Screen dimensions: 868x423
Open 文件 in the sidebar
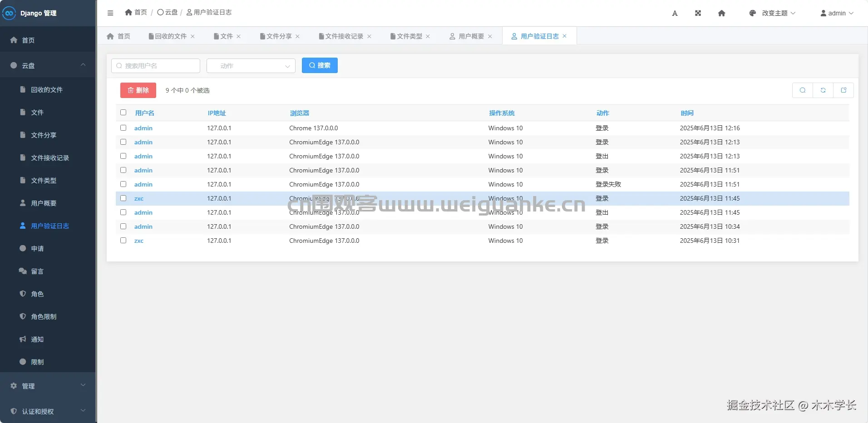pos(48,113)
